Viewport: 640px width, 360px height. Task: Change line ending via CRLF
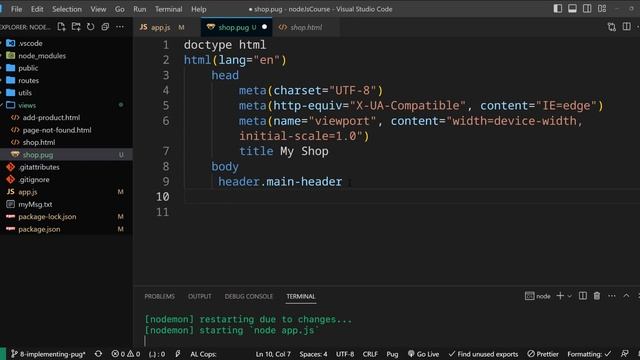(370, 354)
